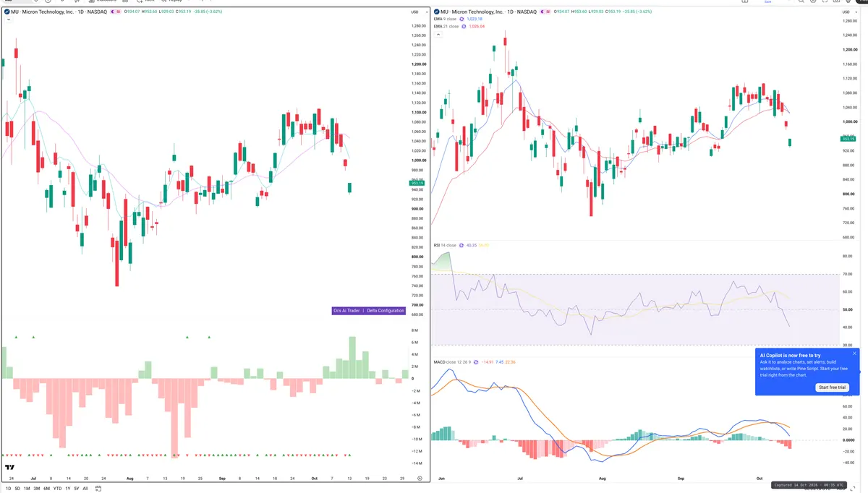Click the TradingView logo on left chart
Image resolution: width=868 pixels, height=493 pixels.
pyautogui.click(x=10, y=468)
